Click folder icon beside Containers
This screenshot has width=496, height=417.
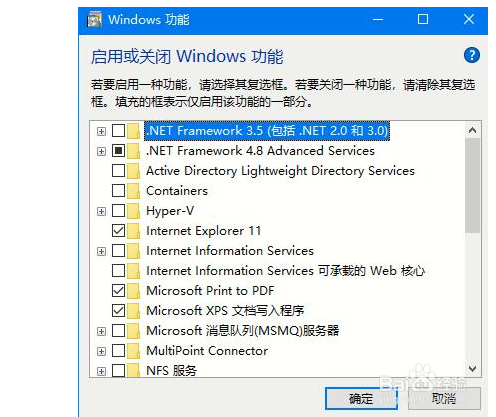(x=133, y=191)
